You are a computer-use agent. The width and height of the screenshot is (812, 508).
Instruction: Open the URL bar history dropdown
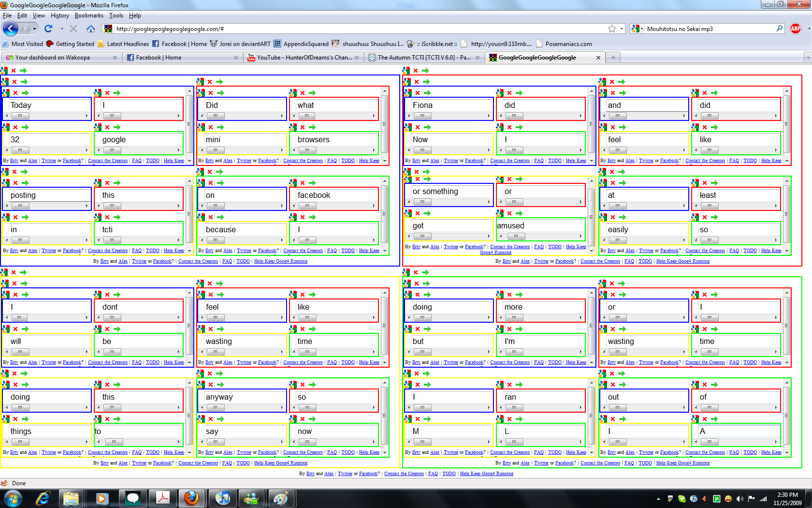coord(622,29)
